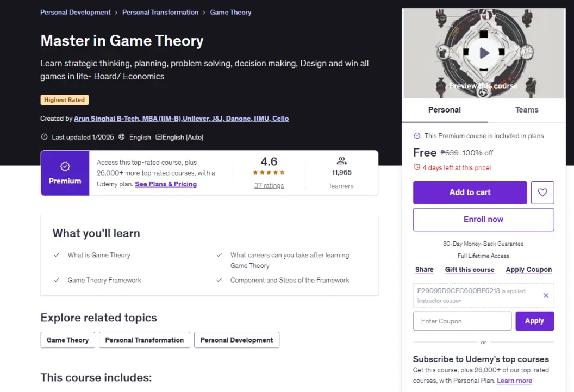View the 37 ratings link
The height and width of the screenshot is (392, 574).
click(269, 185)
